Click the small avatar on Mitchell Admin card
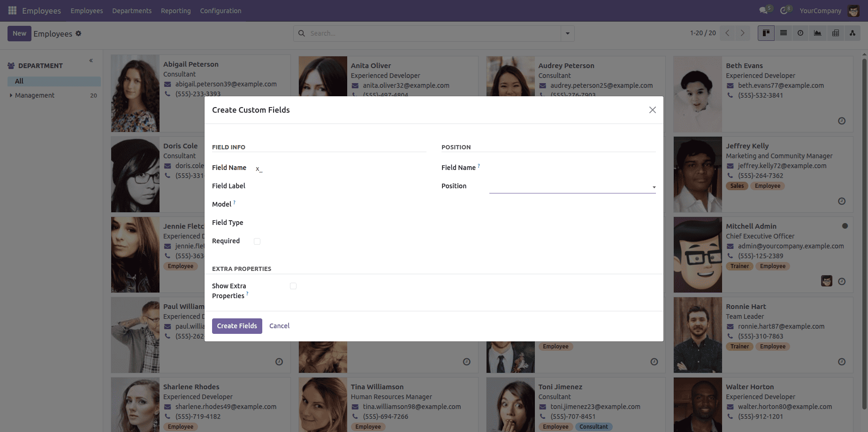The height and width of the screenshot is (432, 868). [827, 281]
